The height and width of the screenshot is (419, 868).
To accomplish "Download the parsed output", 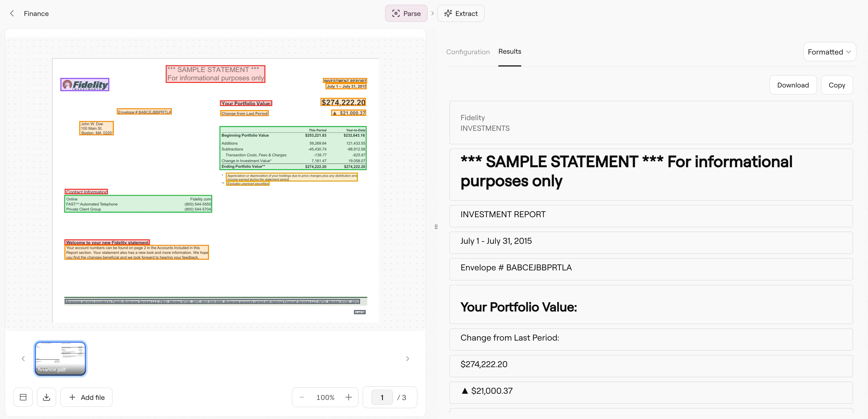I will click(793, 85).
